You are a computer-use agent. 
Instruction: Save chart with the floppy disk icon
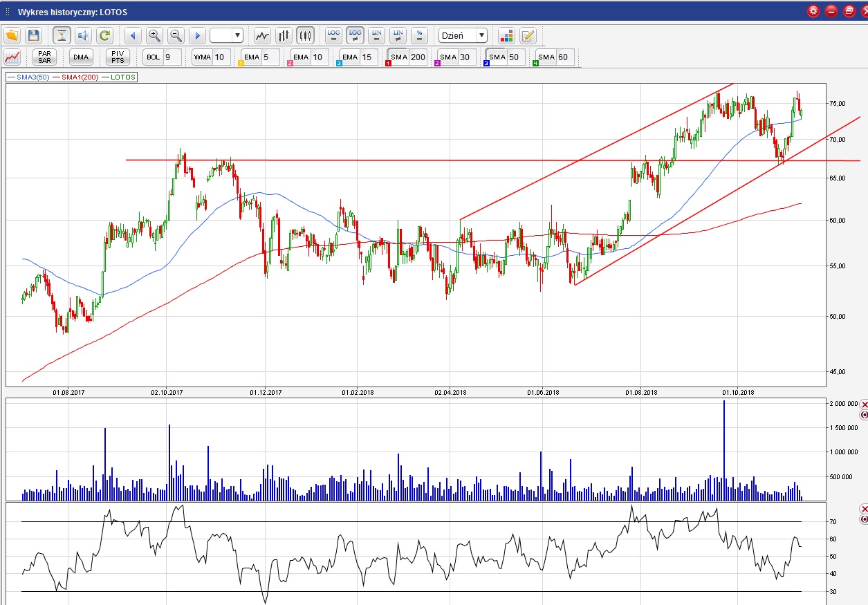[x=33, y=35]
